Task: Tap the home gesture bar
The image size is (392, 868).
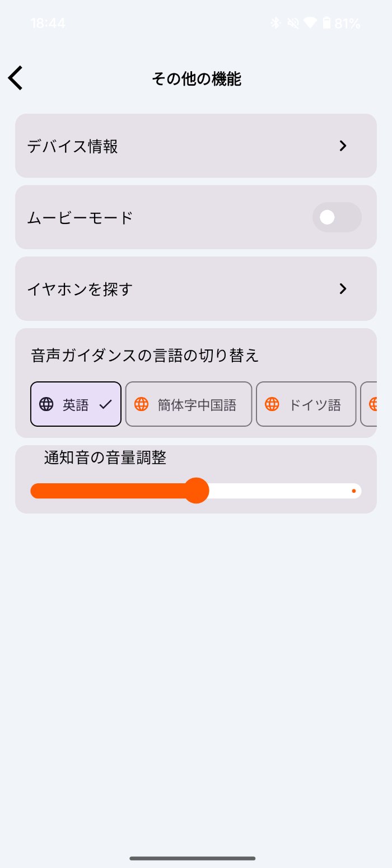Action: 193,858
